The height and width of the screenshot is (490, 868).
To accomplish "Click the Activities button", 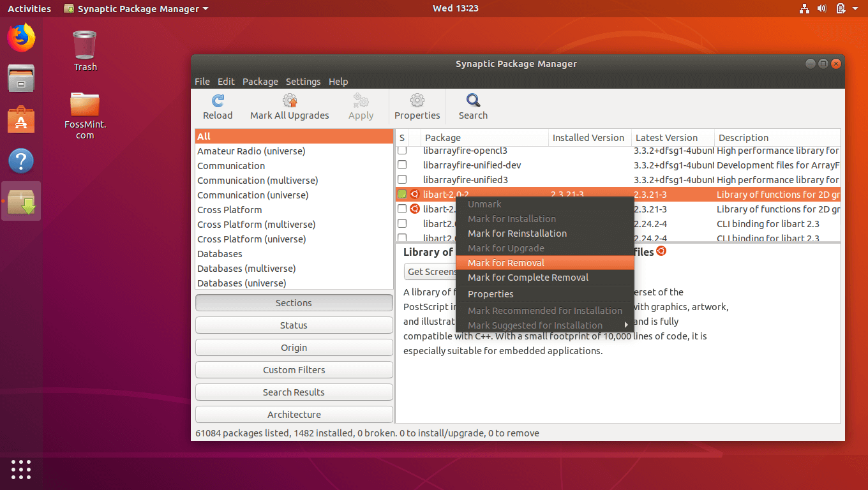I will [x=29, y=8].
